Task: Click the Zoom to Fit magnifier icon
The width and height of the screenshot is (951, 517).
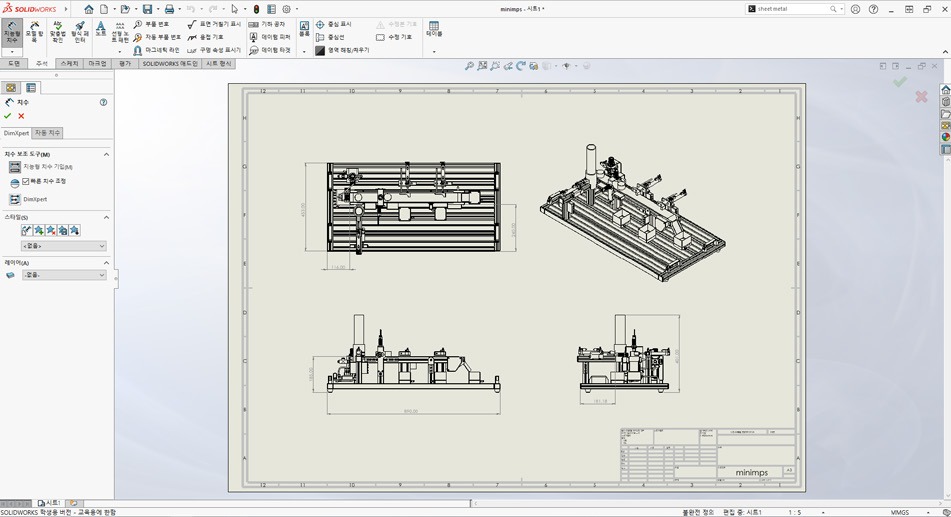Action: coord(470,66)
